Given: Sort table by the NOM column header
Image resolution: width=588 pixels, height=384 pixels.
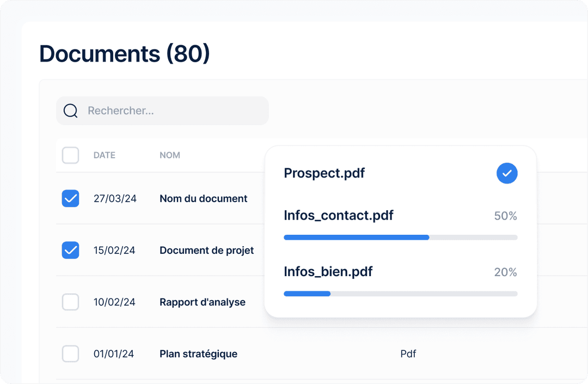Looking at the screenshot, I should [170, 155].
